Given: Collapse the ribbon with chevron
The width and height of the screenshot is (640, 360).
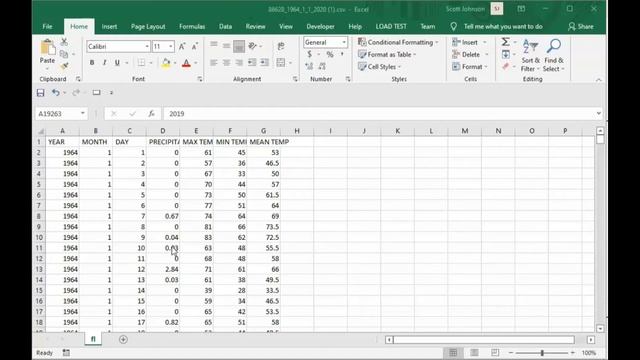Looking at the screenshot, I should [x=598, y=80].
